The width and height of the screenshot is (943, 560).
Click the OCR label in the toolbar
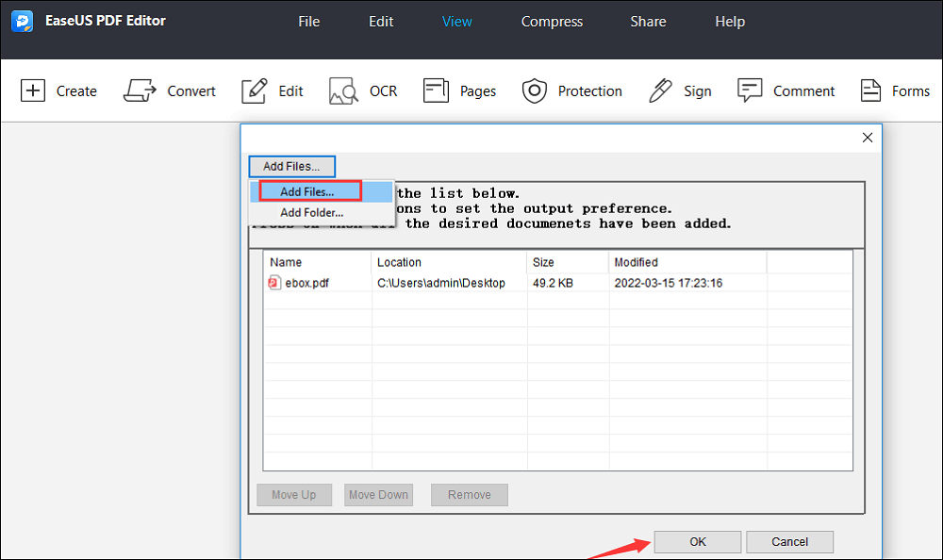tap(383, 91)
